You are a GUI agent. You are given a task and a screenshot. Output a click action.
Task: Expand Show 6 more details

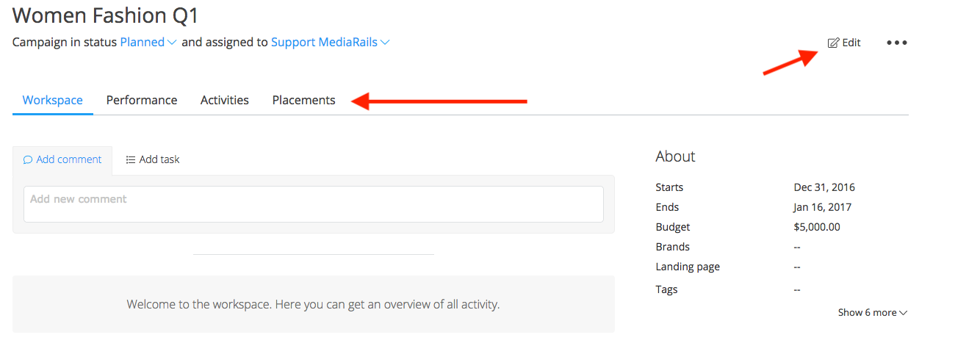point(872,312)
